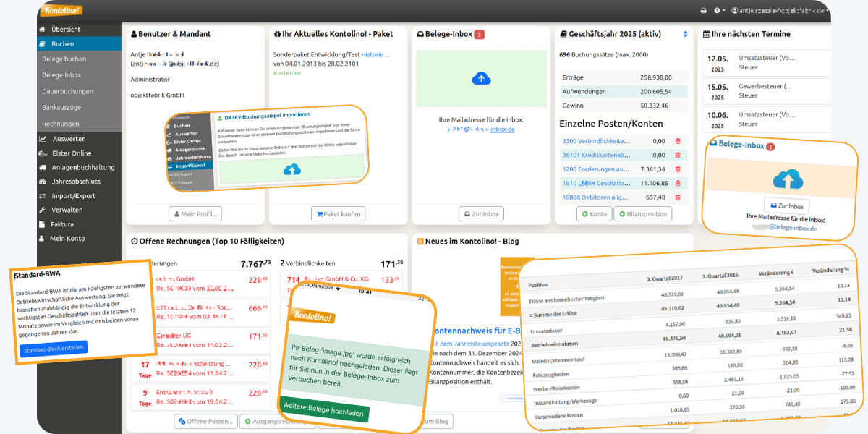The image size is (868, 434).
Task: Click the Weitere Belege hochladen button
Action: 324,408
